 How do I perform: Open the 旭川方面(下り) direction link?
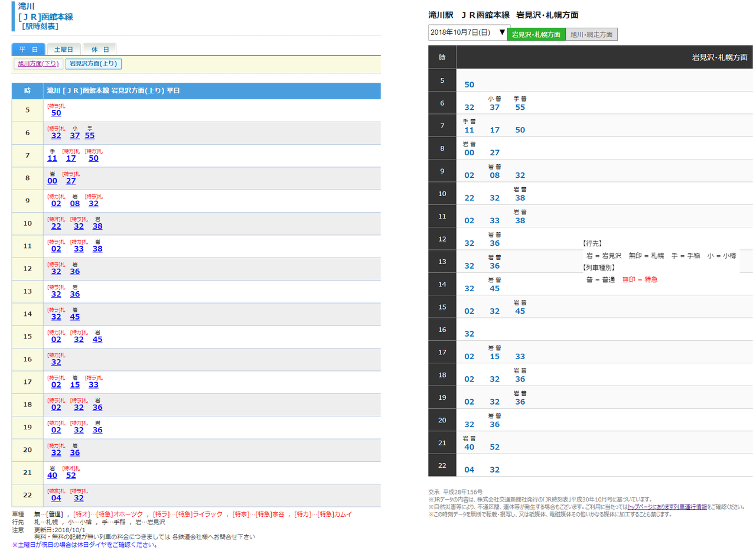38,63
